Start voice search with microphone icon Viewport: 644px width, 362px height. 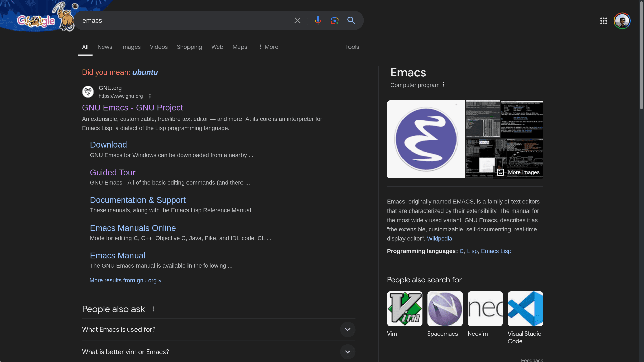pyautogui.click(x=318, y=21)
